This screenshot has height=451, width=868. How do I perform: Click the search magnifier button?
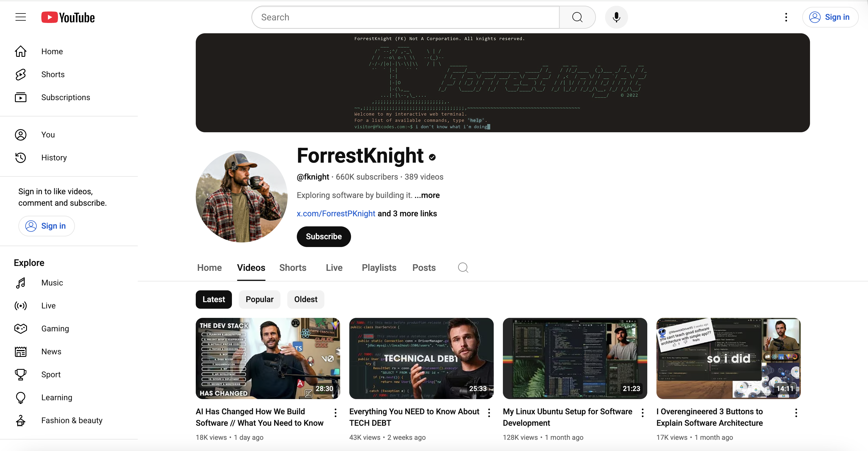[x=577, y=17]
